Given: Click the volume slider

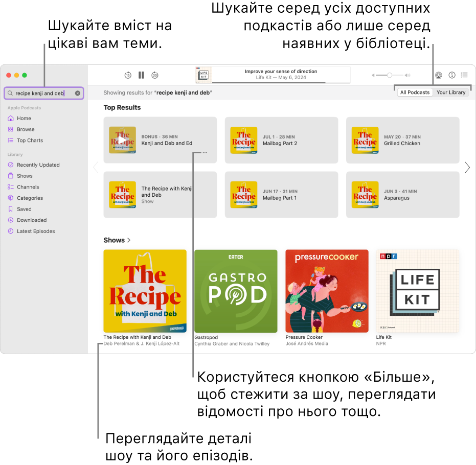Looking at the screenshot, I should [390, 75].
